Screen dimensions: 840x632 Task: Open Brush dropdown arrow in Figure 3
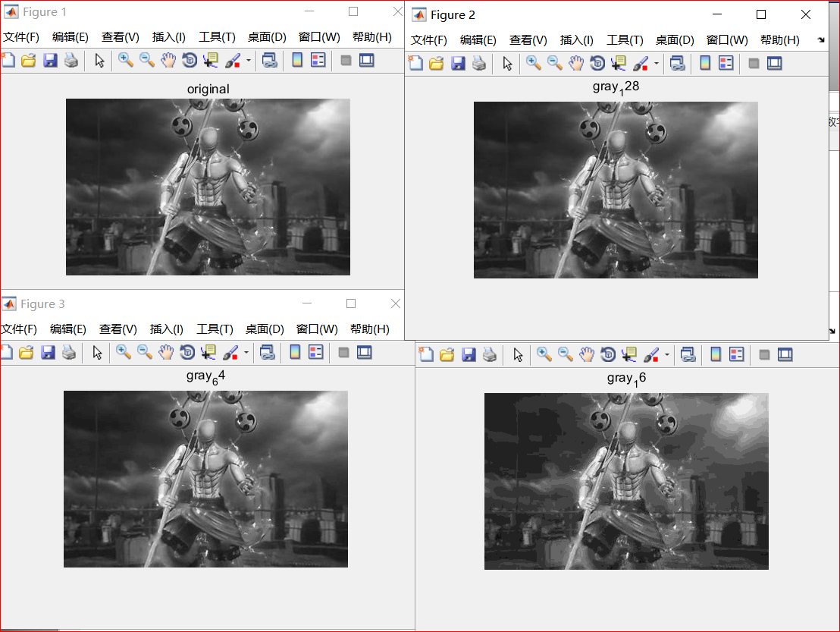point(246,353)
